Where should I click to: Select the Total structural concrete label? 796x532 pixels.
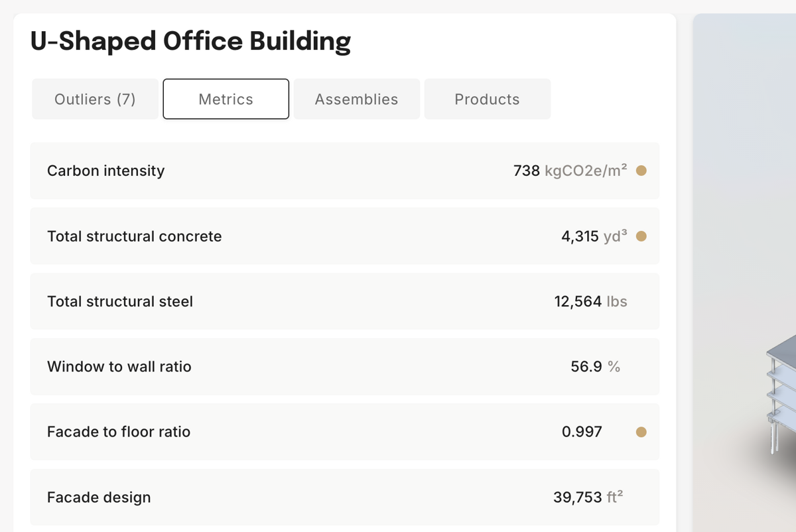coord(134,236)
